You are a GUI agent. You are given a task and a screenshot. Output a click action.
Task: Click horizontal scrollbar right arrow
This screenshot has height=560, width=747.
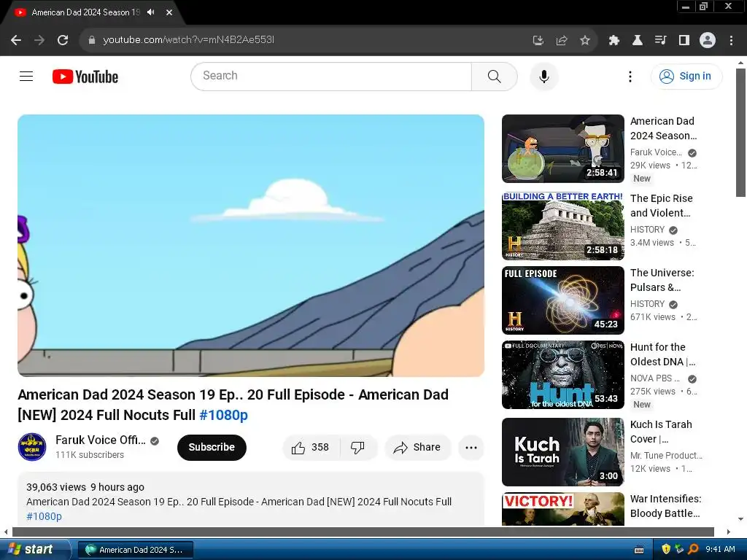tap(728, 532)
